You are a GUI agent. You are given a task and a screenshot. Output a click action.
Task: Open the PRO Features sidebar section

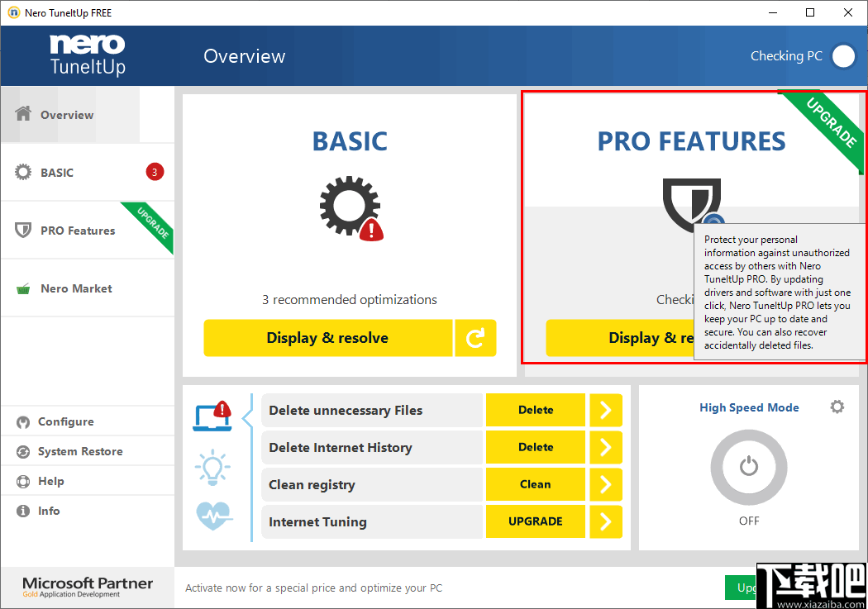[88, 231]
